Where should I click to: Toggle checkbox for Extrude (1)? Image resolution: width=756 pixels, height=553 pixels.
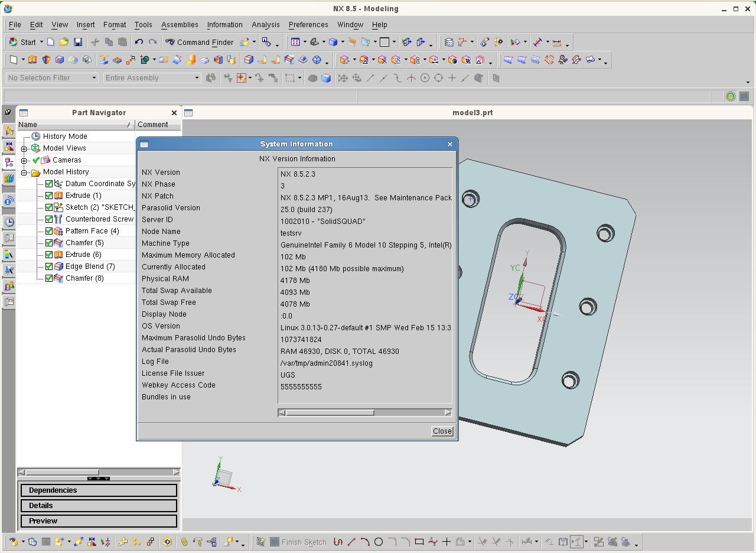(x=49, y=196)
